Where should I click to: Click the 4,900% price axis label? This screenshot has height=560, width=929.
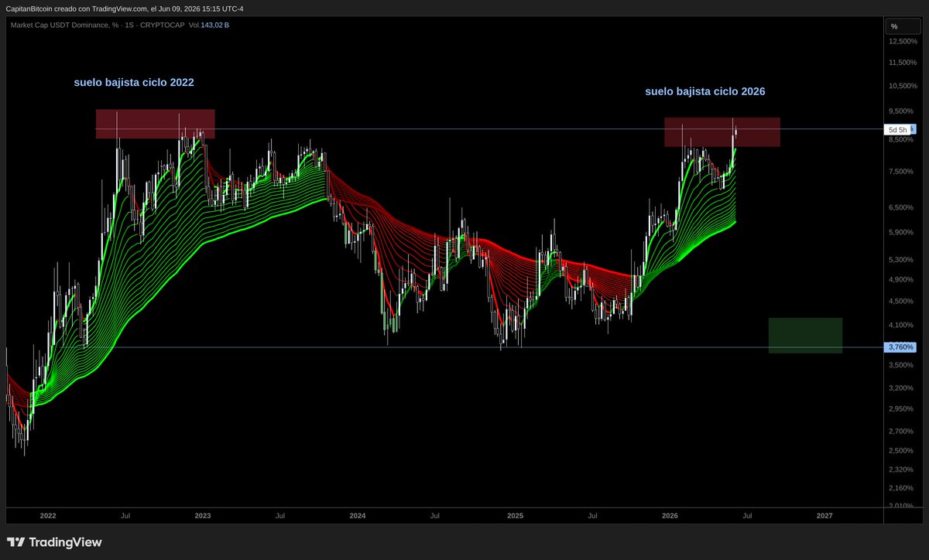tap(900, 280)
